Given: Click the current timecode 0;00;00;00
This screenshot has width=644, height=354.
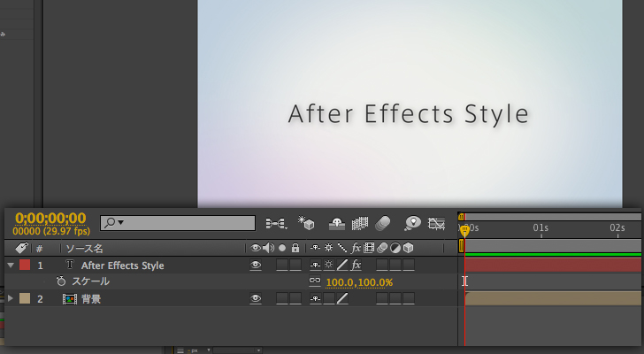Looking at the screenshot, I should [50, 218].
